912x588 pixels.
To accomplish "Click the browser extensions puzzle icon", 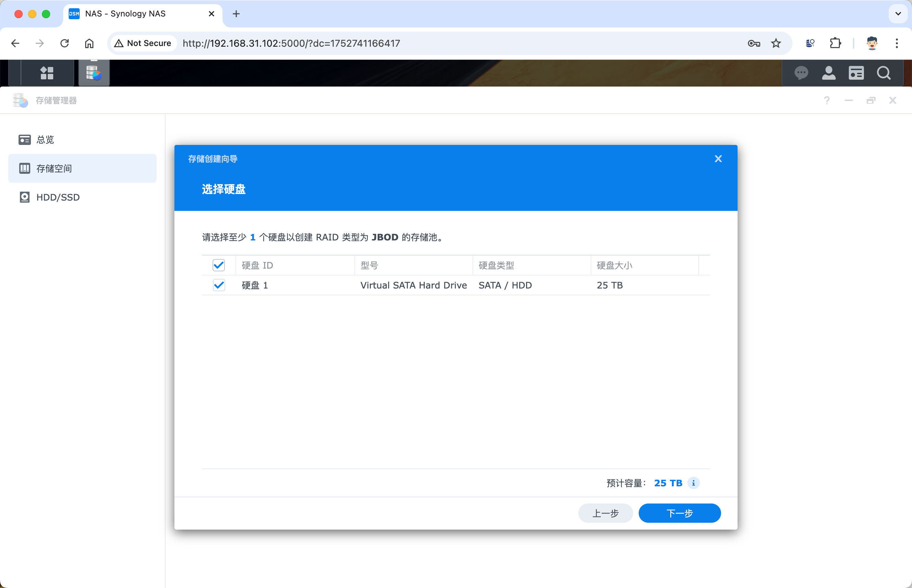I will pos(835,43).
